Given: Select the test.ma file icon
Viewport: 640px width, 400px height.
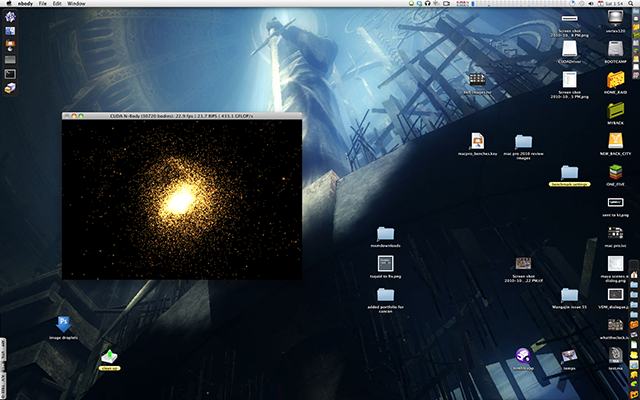Looking at the screenshot, I should pos(616,356).
